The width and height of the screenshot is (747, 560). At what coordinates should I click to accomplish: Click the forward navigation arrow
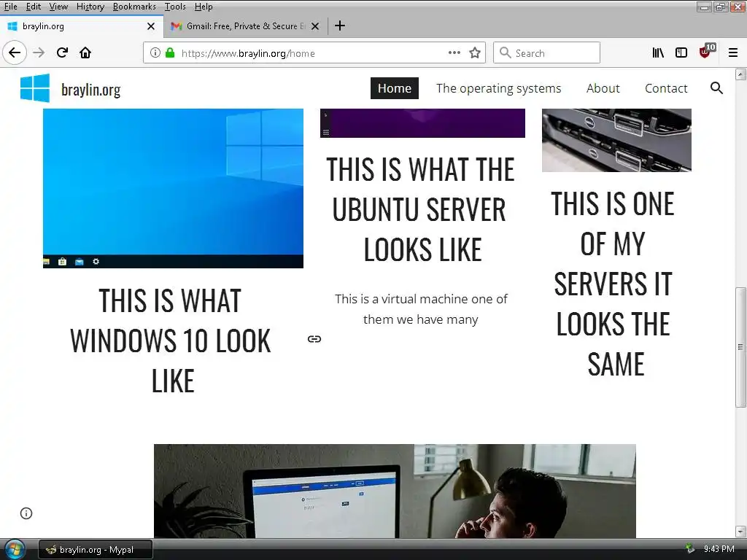[x=39, y=52]
